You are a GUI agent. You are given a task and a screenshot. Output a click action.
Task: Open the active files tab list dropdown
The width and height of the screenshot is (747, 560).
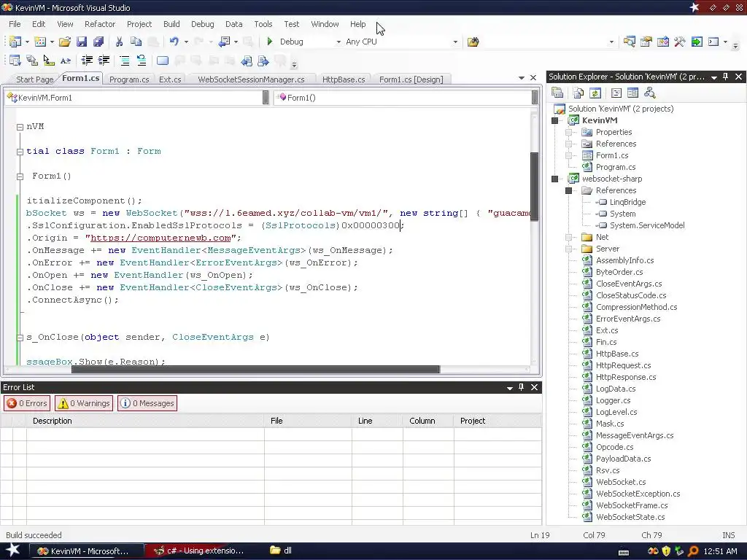521,77
